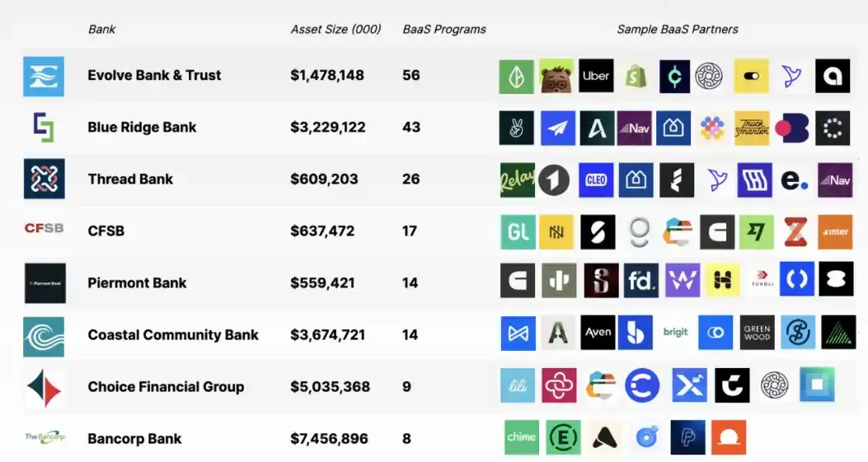The image size is (868, 462).
Task: Click the Thread Bank logo thumbnail
Action: (44, 180)
